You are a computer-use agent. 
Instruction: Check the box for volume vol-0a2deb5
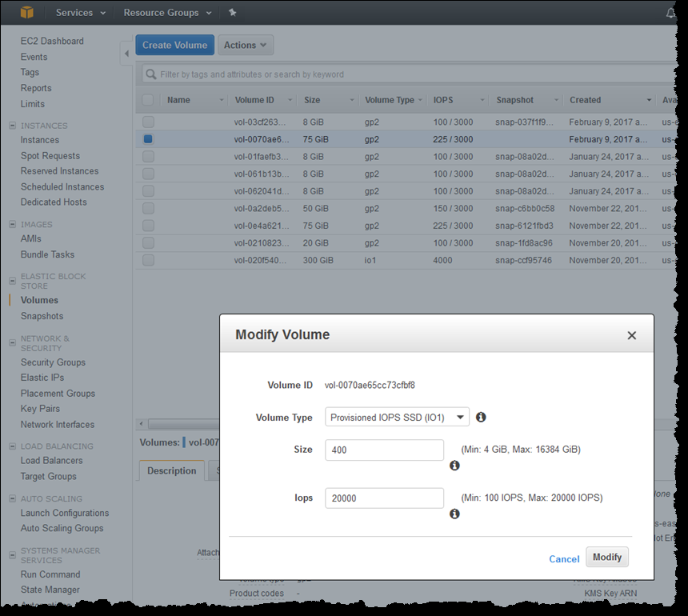[x=148, y=208]
